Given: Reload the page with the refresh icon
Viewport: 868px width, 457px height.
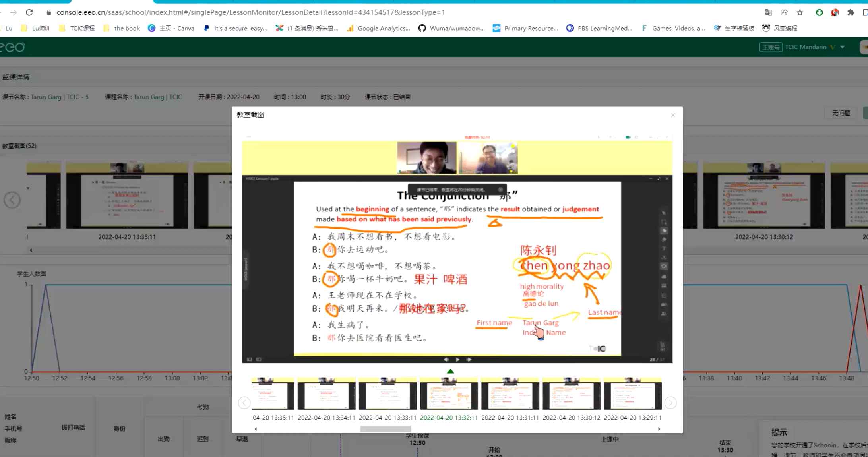Looking at the screenshot, I should point(29,12).
